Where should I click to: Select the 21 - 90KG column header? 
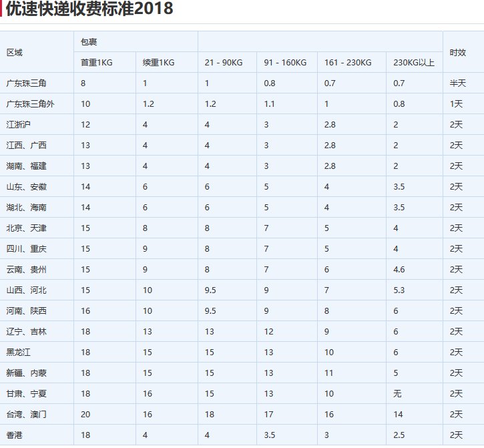pyautogui.click(x=224, y=63)
